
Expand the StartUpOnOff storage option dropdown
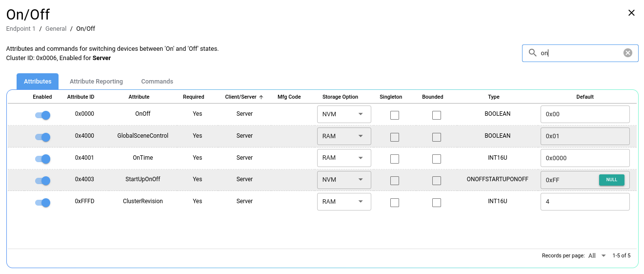point(344,180)
